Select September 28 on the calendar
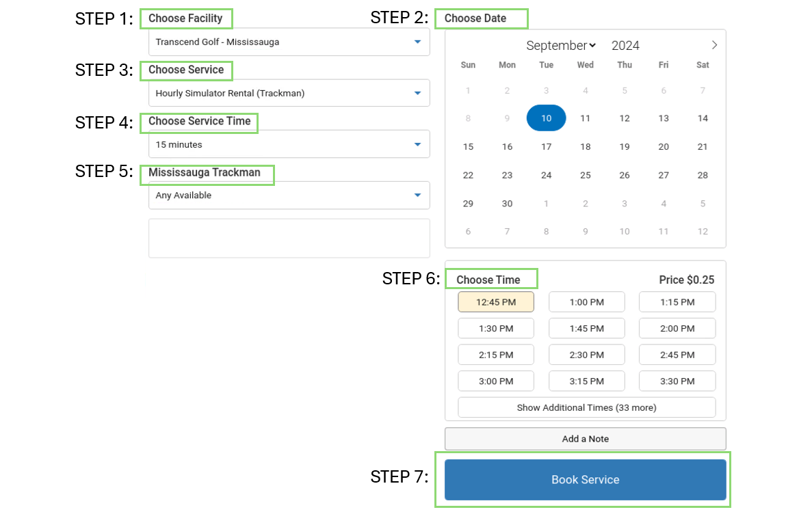This screenshot has width=812, height=527. pos(703,175)
